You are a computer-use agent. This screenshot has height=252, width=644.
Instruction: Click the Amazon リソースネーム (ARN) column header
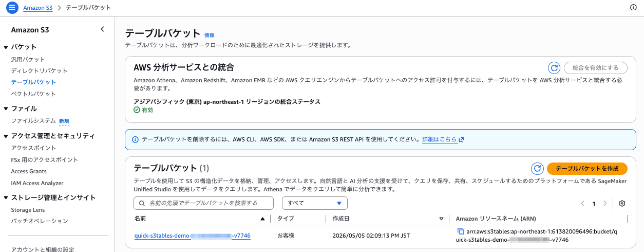click(496, 219)
